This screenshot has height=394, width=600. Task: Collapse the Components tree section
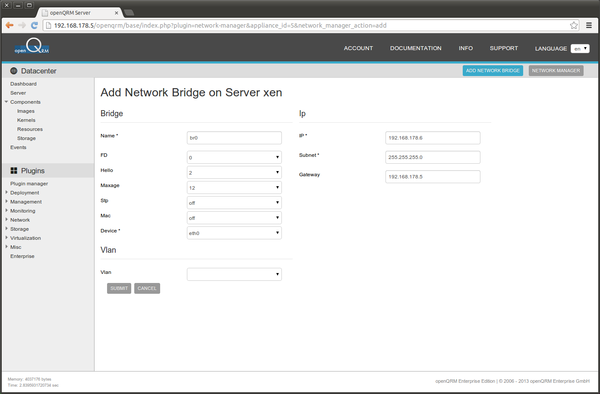[x=7, y=102]
